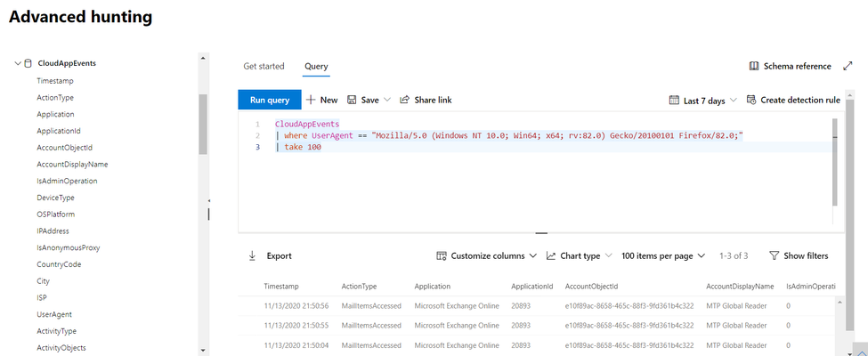Click the plus icon for New
The image size is (868, 356).
coord(311,100)
